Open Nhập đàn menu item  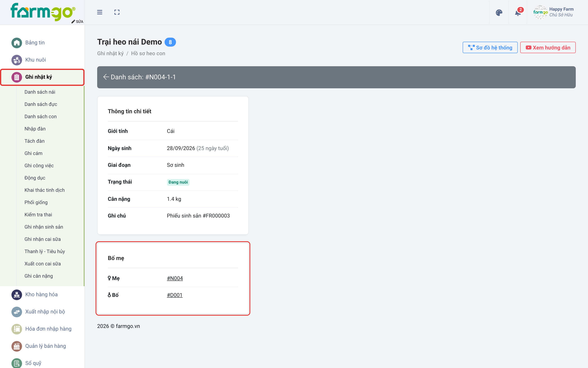35,129
